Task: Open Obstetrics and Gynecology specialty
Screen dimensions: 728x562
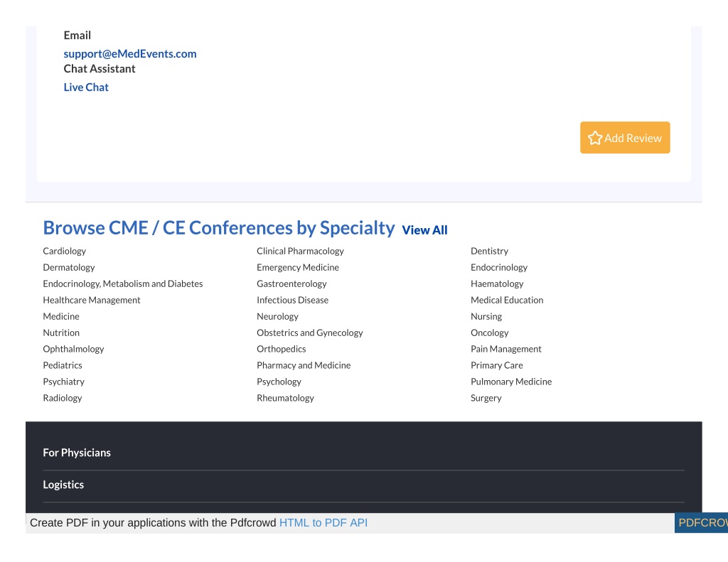Action: point(310,333)
